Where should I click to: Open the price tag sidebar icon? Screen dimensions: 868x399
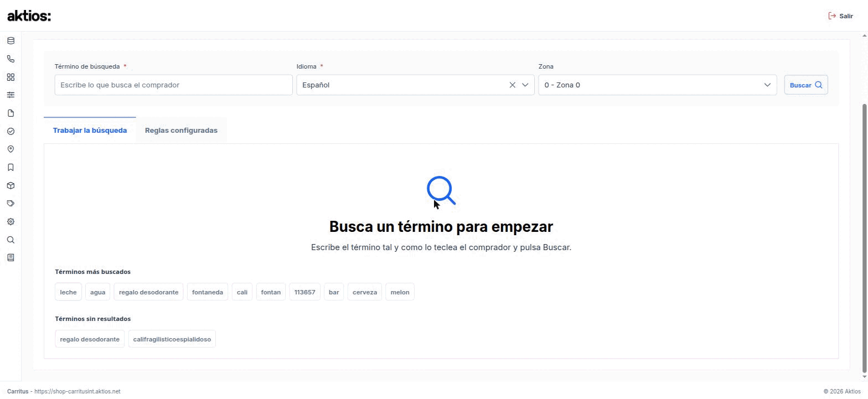click(11, 204)
